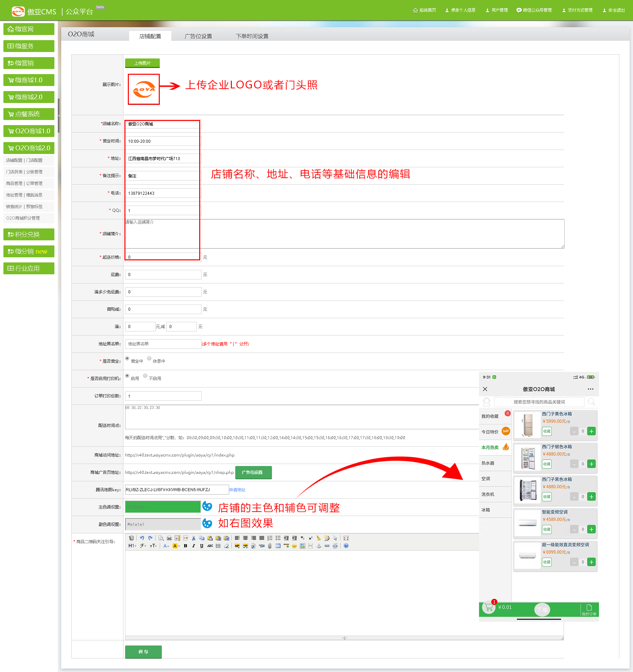Click the undo icon in the editor toolbar
The height and width of the screenshot is (672, 633).
point(142,538)
